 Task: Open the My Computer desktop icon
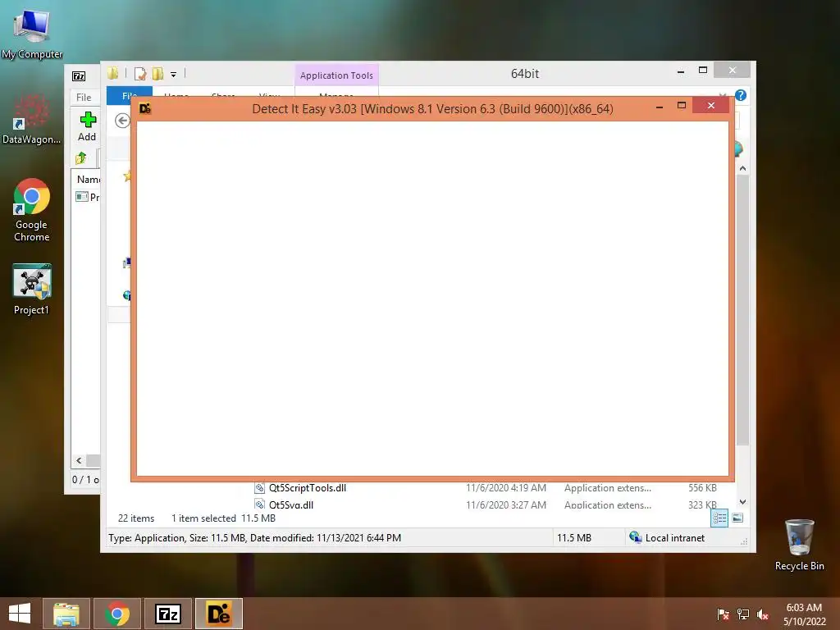tap(32, 33)
